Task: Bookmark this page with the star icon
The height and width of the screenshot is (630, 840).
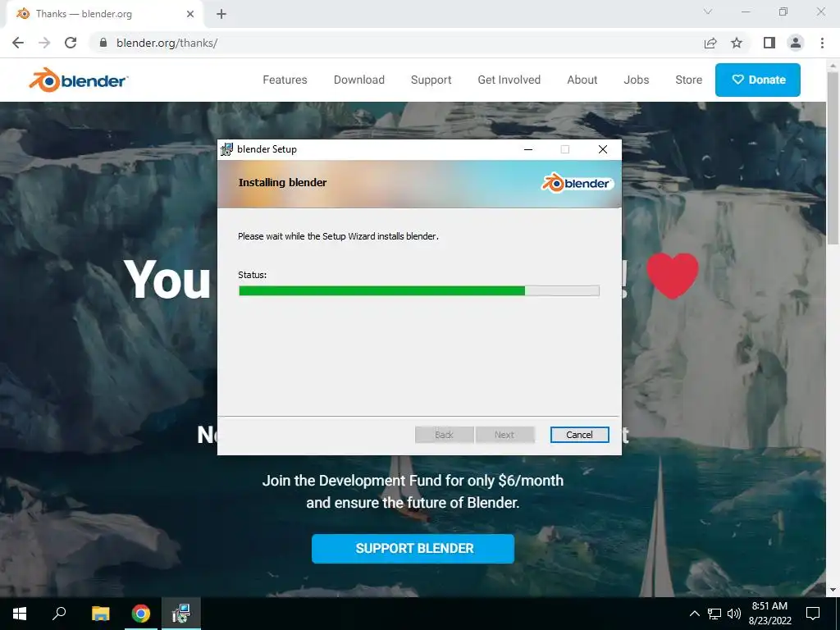Action: [737, 43]
